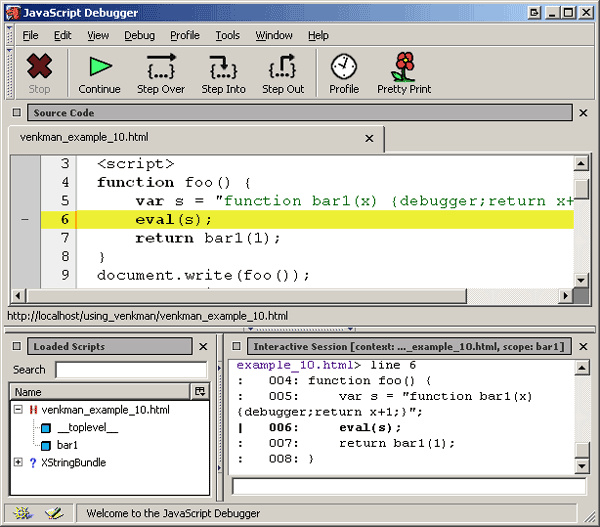Click the source view scroll right arrow

pos(566,296)
